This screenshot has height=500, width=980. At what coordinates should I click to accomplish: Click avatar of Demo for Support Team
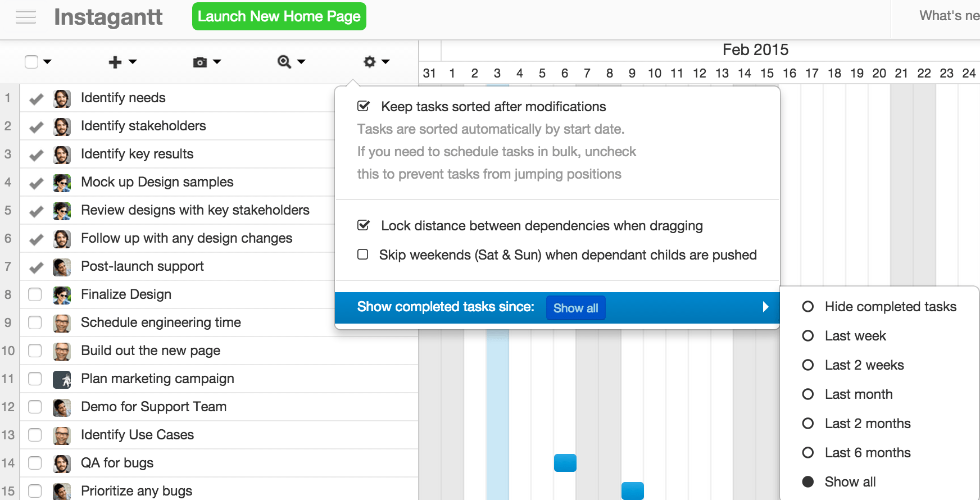62,407
